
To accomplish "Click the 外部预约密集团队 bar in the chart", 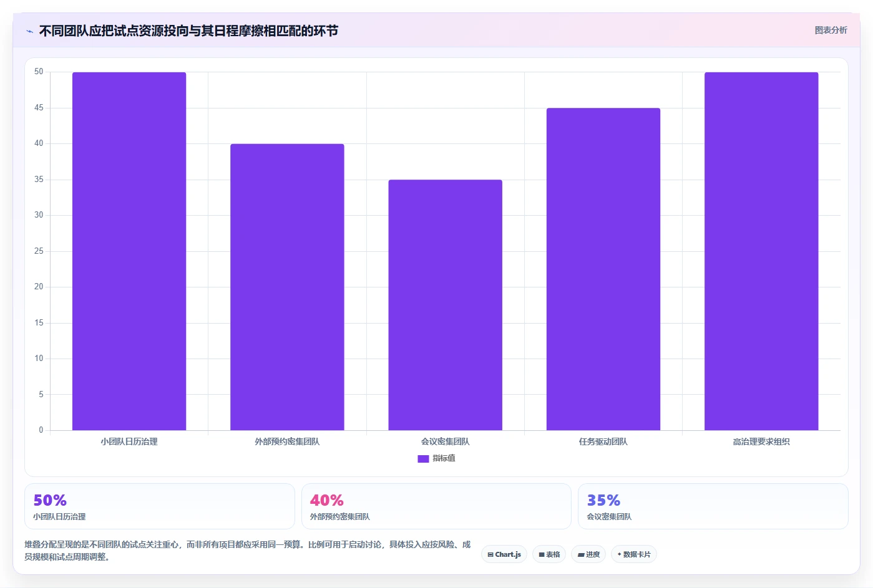I will coord(287,287).
